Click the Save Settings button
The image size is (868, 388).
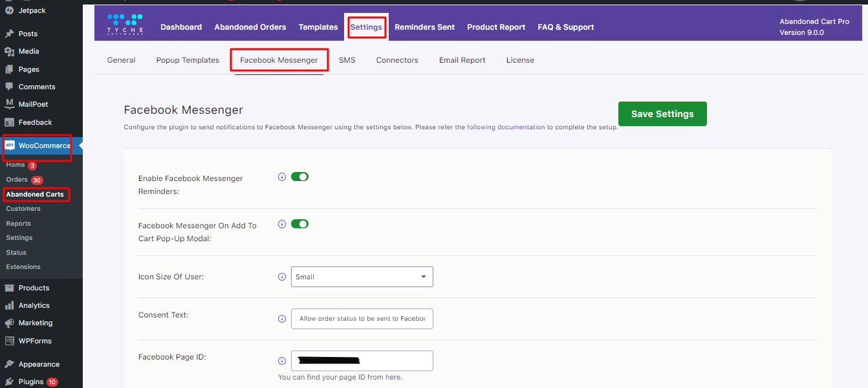(662, 114)
